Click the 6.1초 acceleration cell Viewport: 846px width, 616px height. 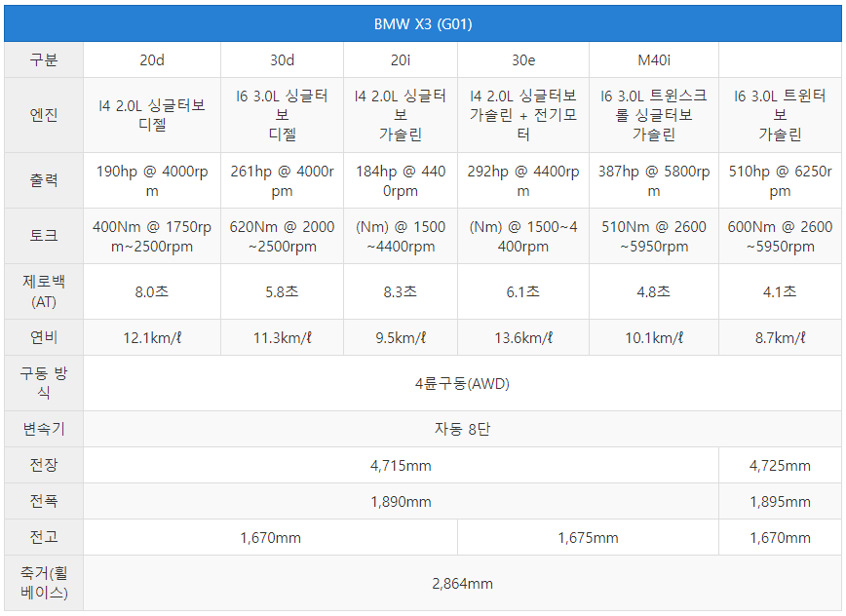point(523,291)
